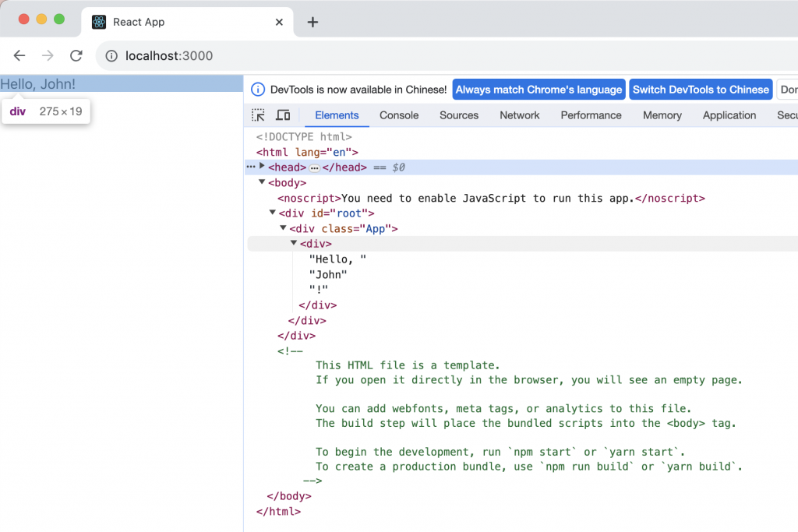Open the Console tab

pos(399,115)
